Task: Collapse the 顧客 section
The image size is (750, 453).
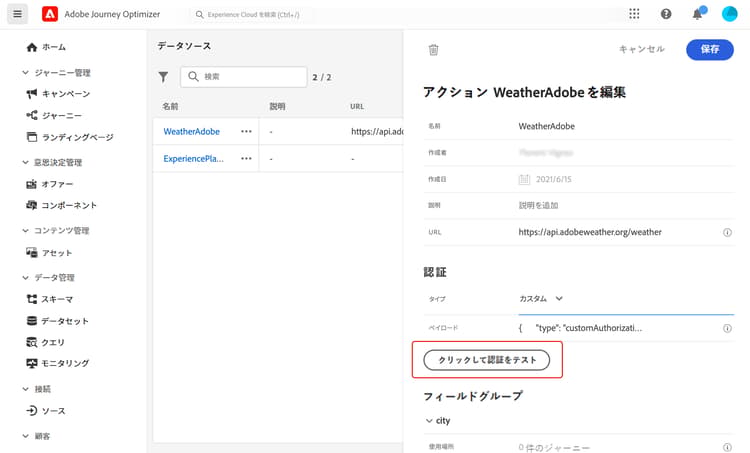Action: 25,436
